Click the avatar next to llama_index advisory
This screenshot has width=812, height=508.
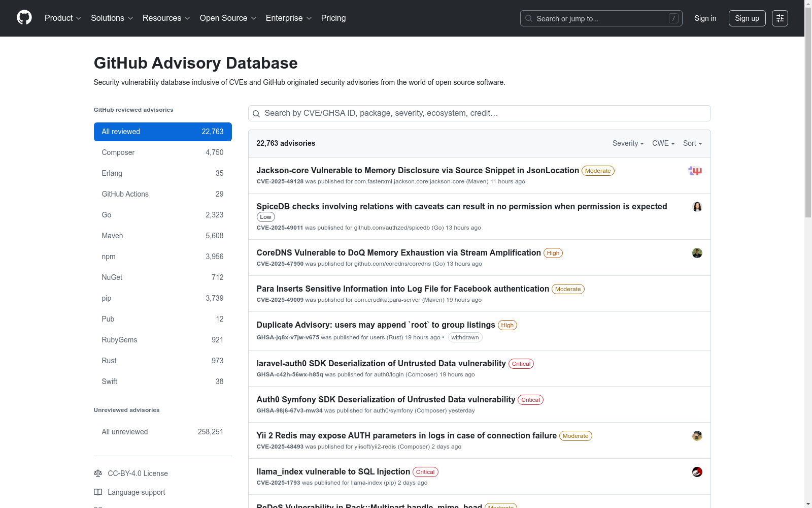(x=697, y=472)
